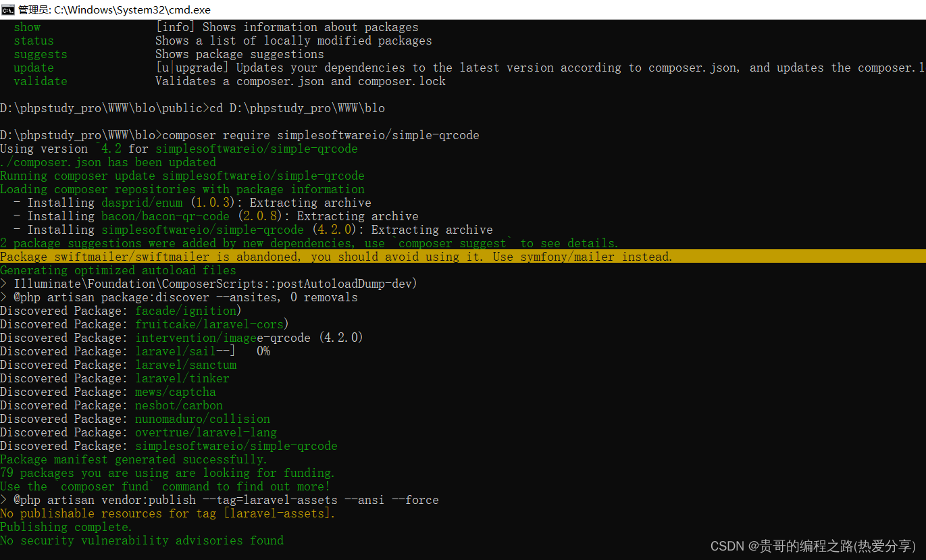Click 'Discovered Package: laravel/sanctum' line
Screen dimensions: 926x560
click(x=118, y=365)
